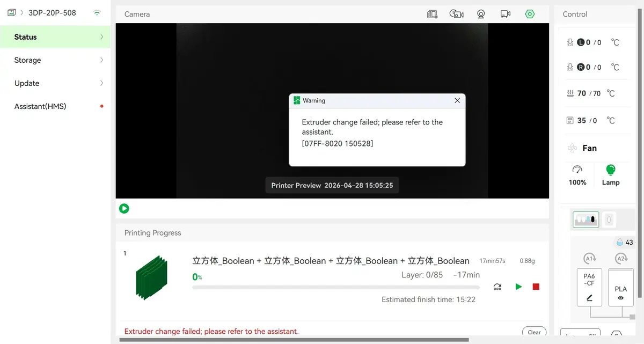This screenshot has width=644, height=344.
Task: Click the 17min57s print duration
Action: point(492,261)
